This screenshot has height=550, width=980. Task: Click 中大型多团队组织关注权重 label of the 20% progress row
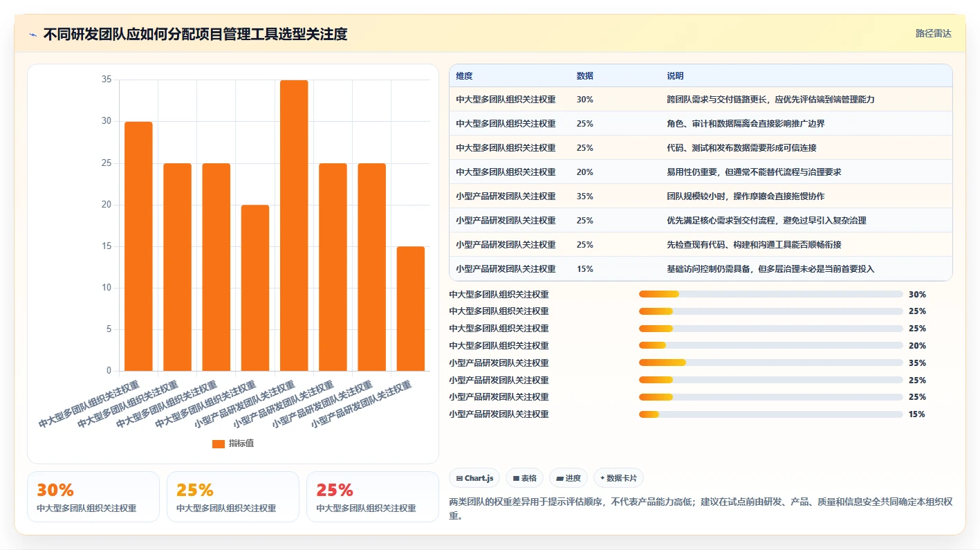[x=499, y=345]
